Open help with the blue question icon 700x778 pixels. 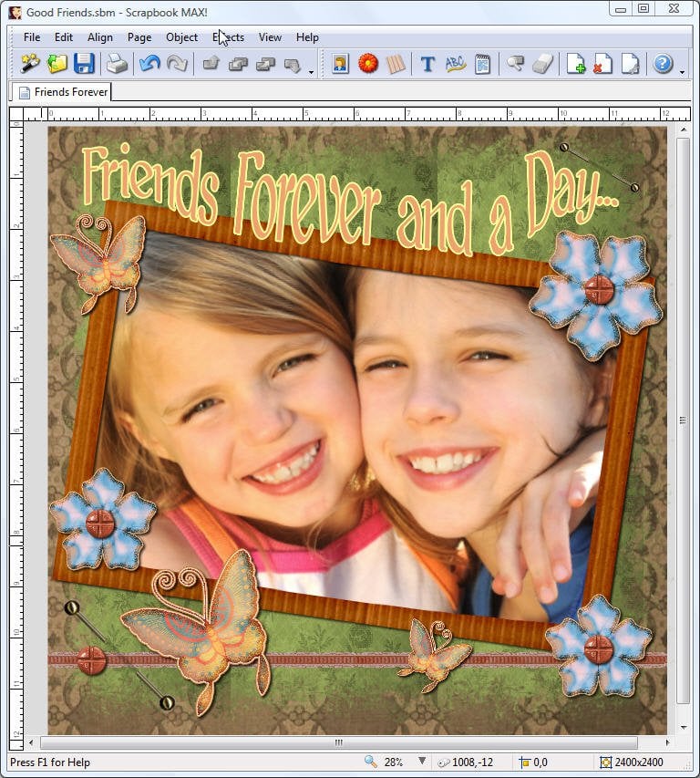663,64
